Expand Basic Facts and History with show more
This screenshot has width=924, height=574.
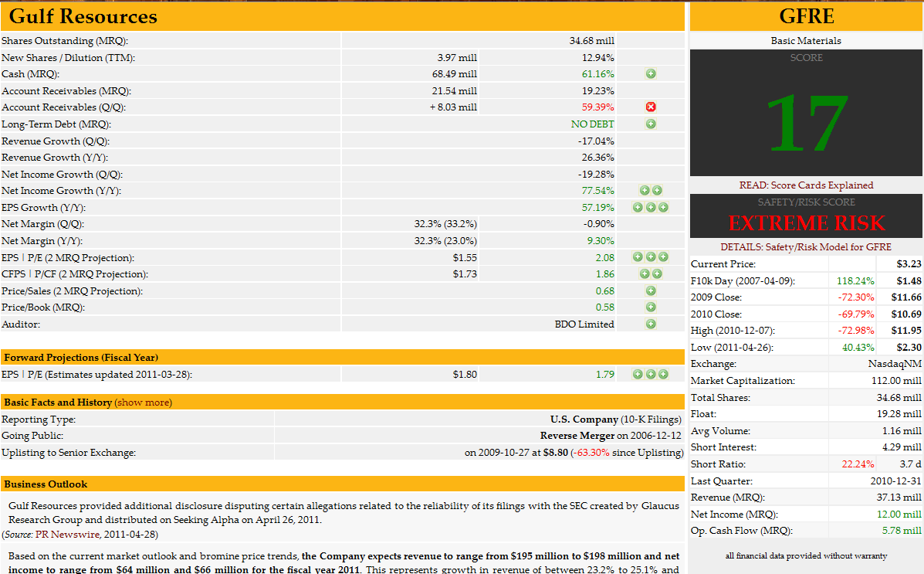tap(143, 402)
